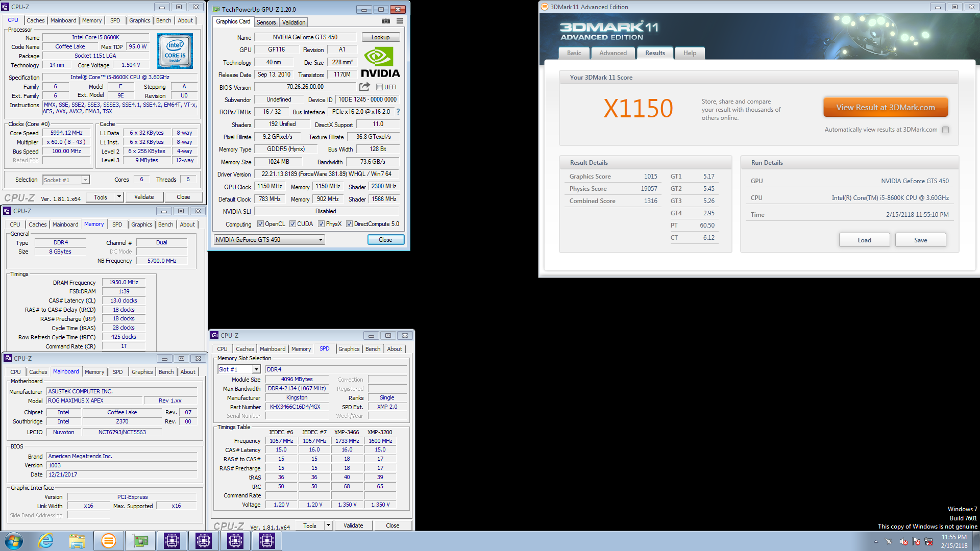Viewport: 980px width, 551px height.
Task: Select the Results tab in 3DMark 11
Action: pyautogui.click(x=655, y=53)
